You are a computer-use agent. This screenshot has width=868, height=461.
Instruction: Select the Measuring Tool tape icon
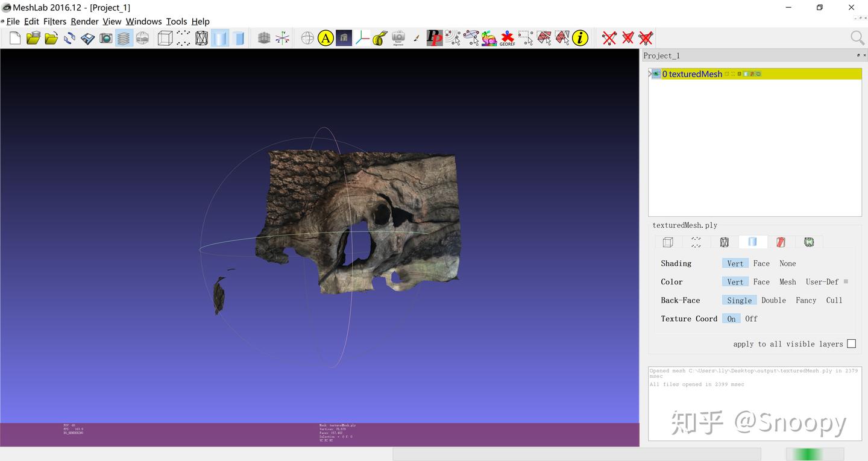coord(380,39)
